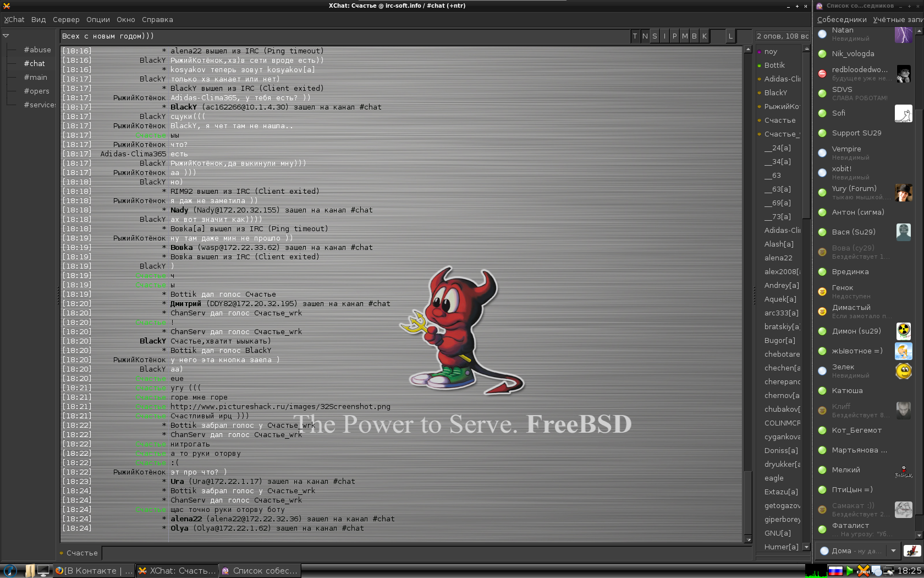This screenshot has height=578, width=924.
Task: Select user Bottik in the nick list
Action: tap(774, 66)
